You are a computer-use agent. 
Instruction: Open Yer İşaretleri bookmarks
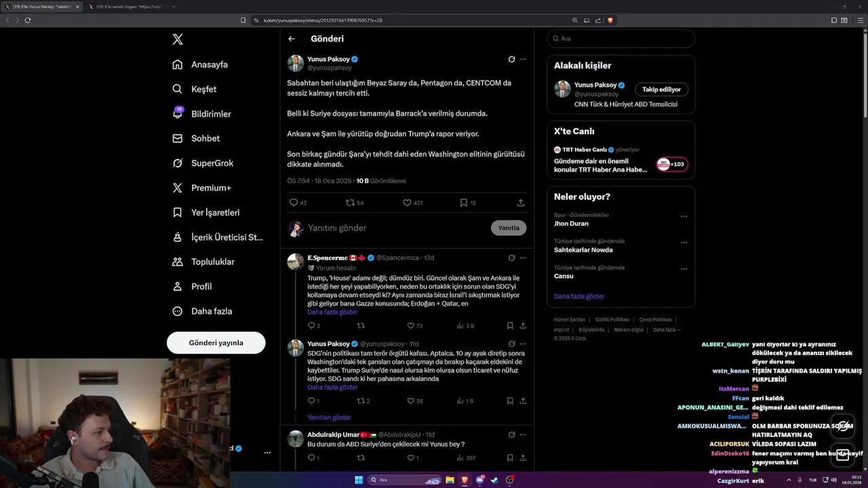pos(205,212)
